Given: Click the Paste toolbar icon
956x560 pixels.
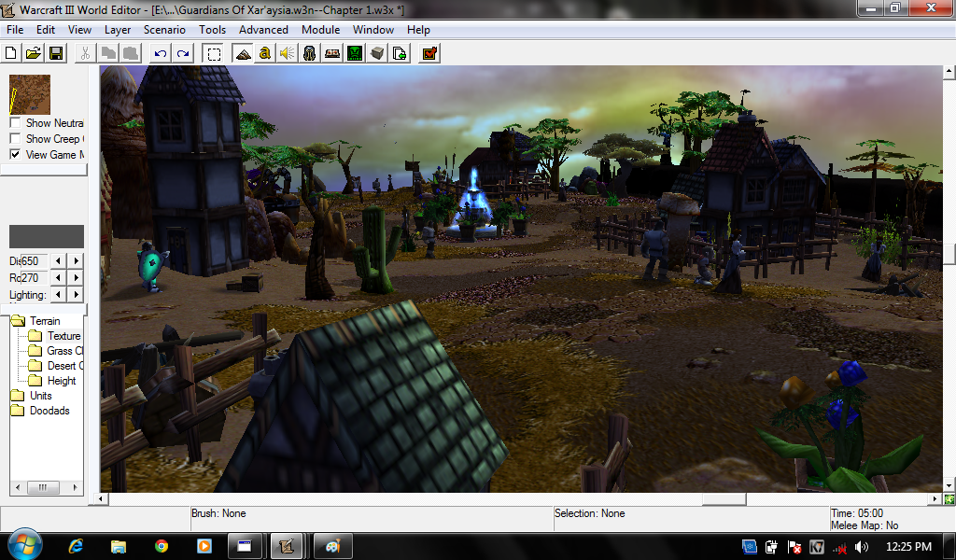Looking at the screenshot, I should [131, 53].
